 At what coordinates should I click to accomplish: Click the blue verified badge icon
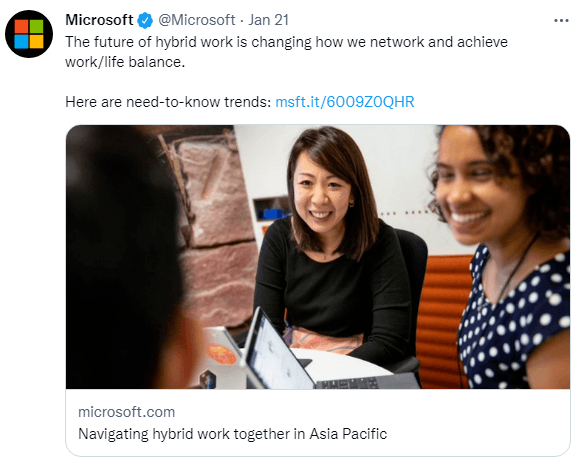pos(145,20)
